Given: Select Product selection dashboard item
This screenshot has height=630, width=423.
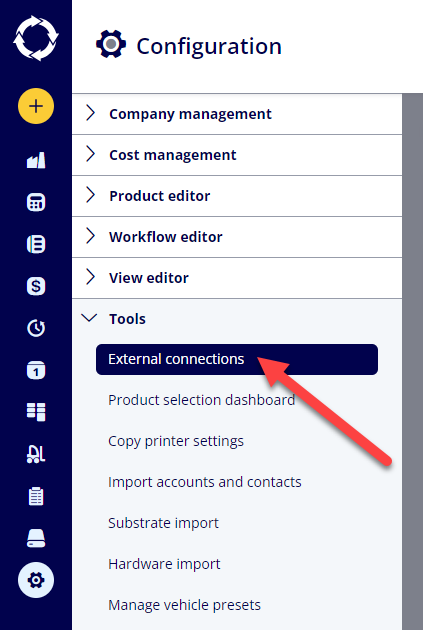Looking at the screenshot, I should click(202, 400).
